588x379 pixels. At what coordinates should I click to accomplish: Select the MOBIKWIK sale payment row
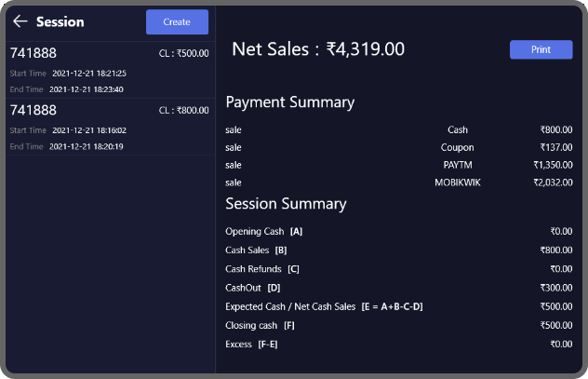pyautogui.click(x=398, y=183)
